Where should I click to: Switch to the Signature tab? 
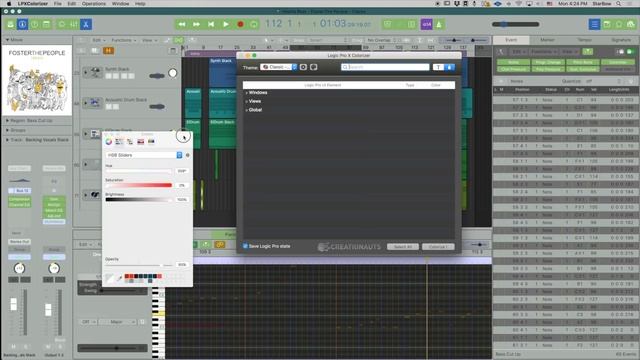[621, 40]
